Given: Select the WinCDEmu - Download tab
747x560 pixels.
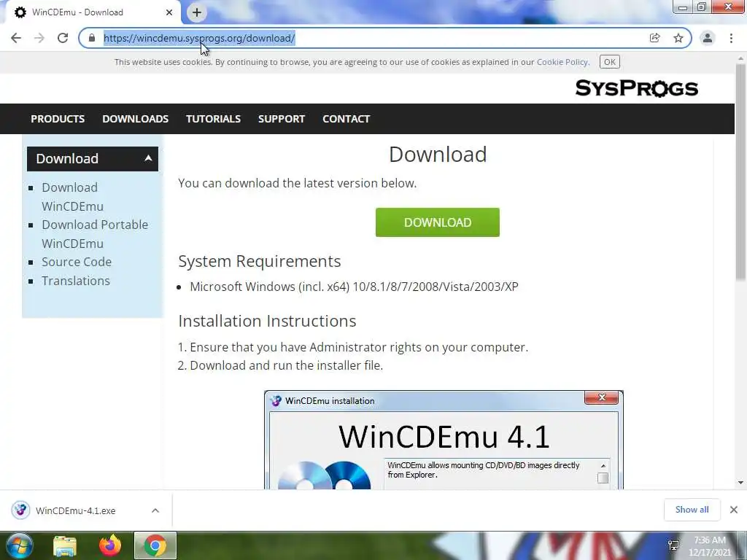Looking at the screenshot, I should [x=93, y=12].
